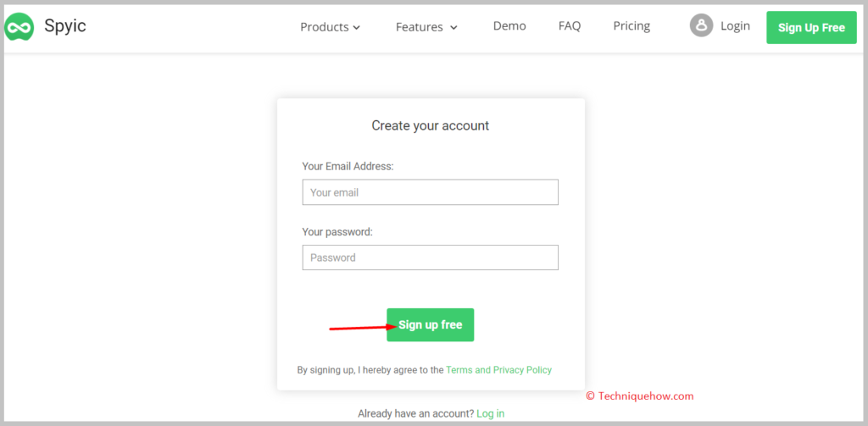The width and height of the screenshot is (868, 426).
Task: Click the Your Email Address label
Action: 348,166
